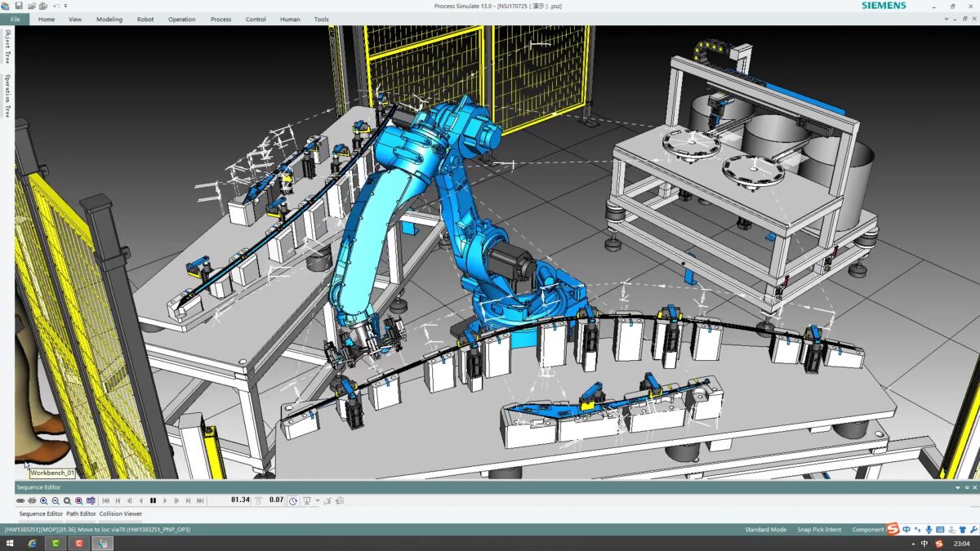Click the simulation time value 81.34
The height and width of the screenshot is (551, 980).
pos(240,500)
